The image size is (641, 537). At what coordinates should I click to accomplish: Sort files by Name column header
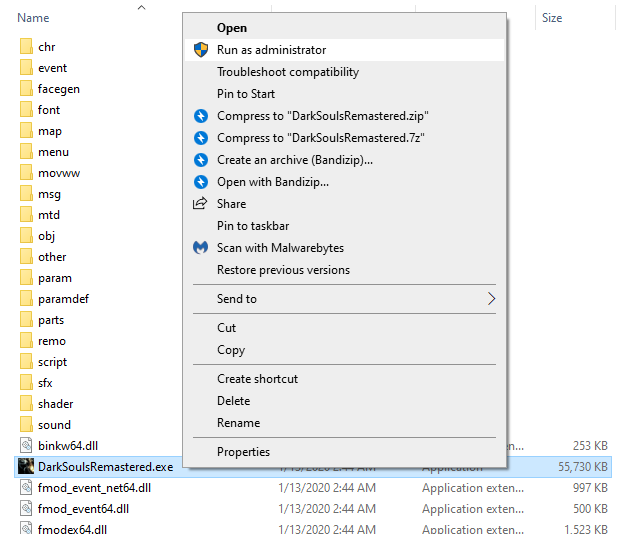click(x=34, y=18)
